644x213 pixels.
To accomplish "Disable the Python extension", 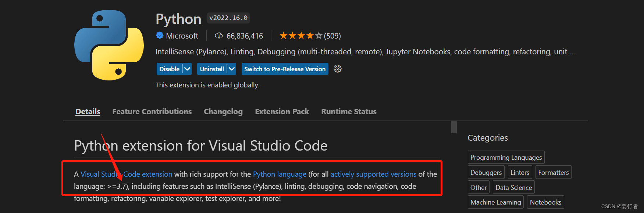I will 170,69.
